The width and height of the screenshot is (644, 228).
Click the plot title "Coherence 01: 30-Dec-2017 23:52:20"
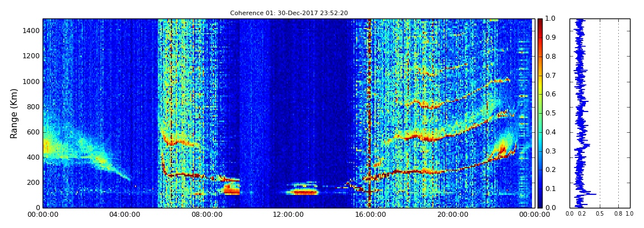[289, 13]
